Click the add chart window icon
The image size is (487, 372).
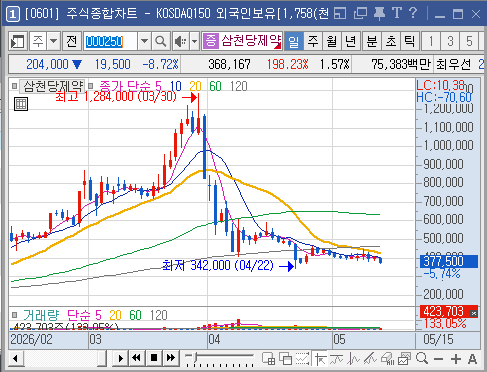coord(269,359)
